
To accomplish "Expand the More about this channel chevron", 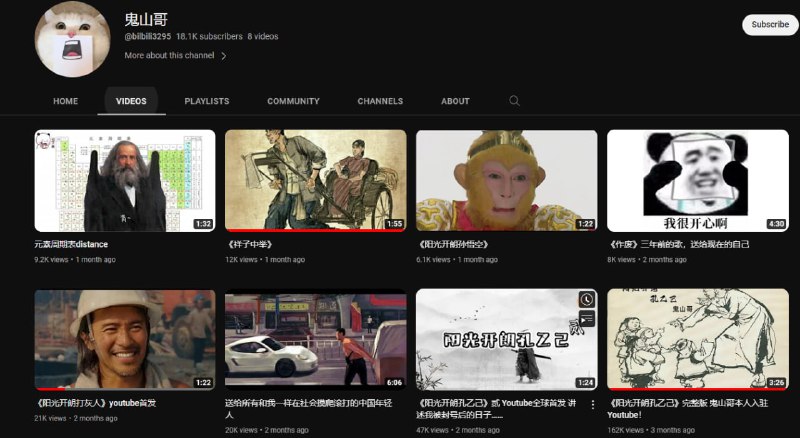I will pyautogui.click(x=223, y=56).
